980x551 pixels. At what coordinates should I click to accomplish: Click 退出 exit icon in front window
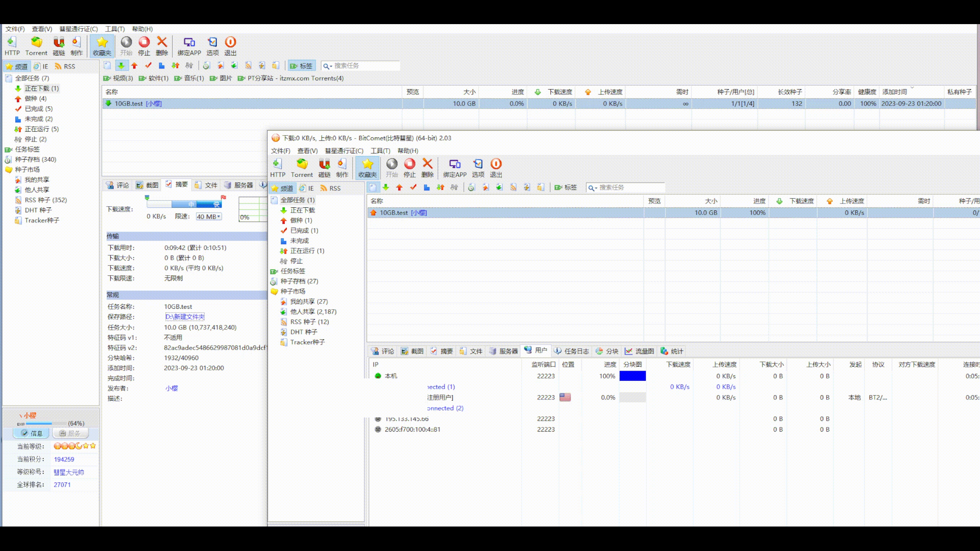496,168
